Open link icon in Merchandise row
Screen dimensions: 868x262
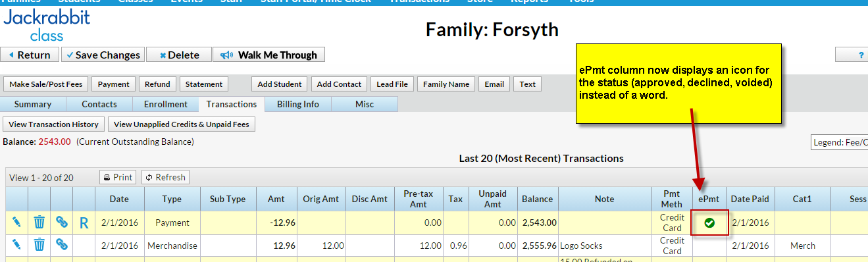pos(62,245)
